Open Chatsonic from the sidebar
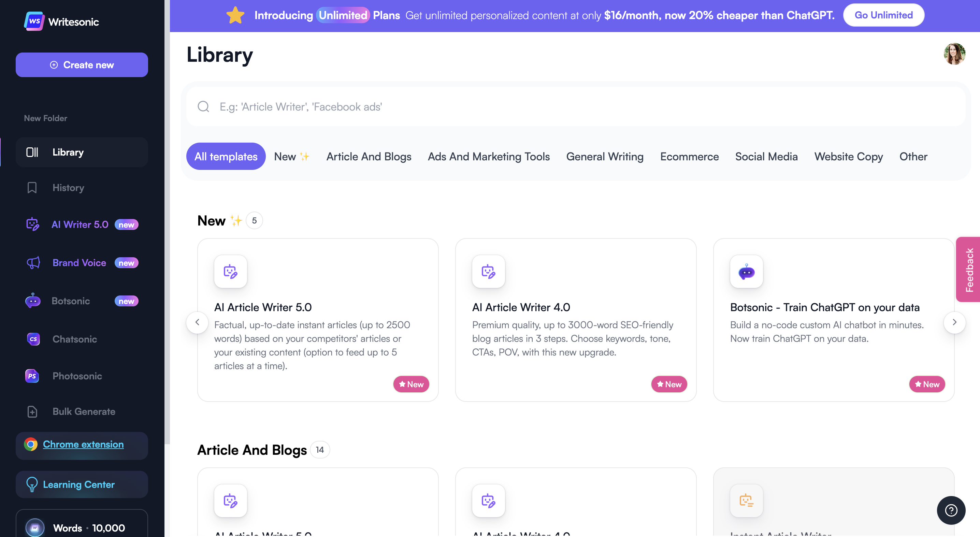Screen dimensions: 980x537 click(74, 339)
